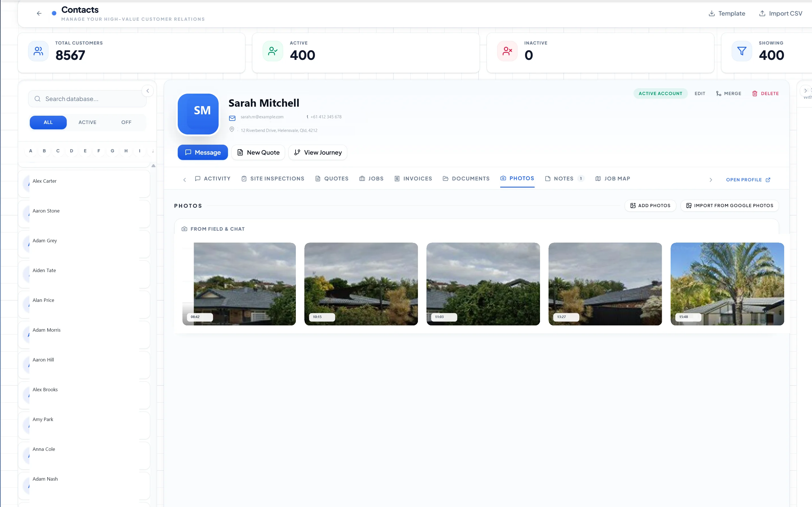This screenshot has width=812, height=507.
Task: Click MERGE contact
Action: [729, 94]
